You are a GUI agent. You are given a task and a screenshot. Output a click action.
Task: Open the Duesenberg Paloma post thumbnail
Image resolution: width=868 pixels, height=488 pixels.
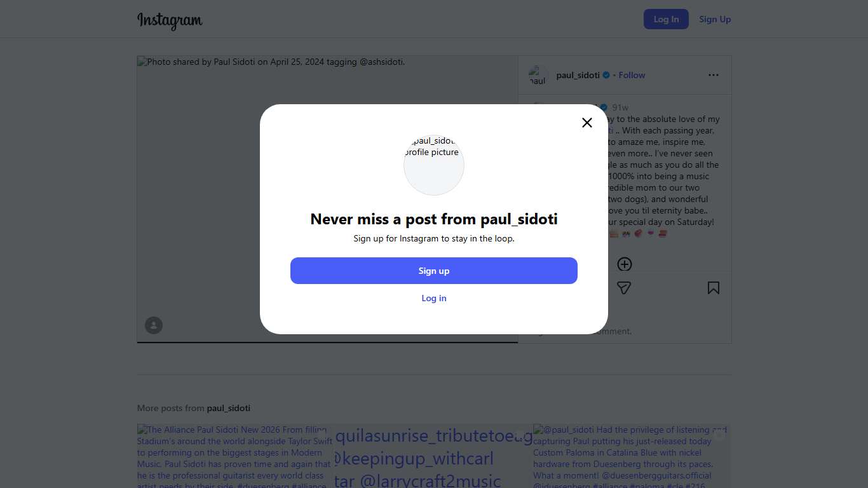pos(632,456)
